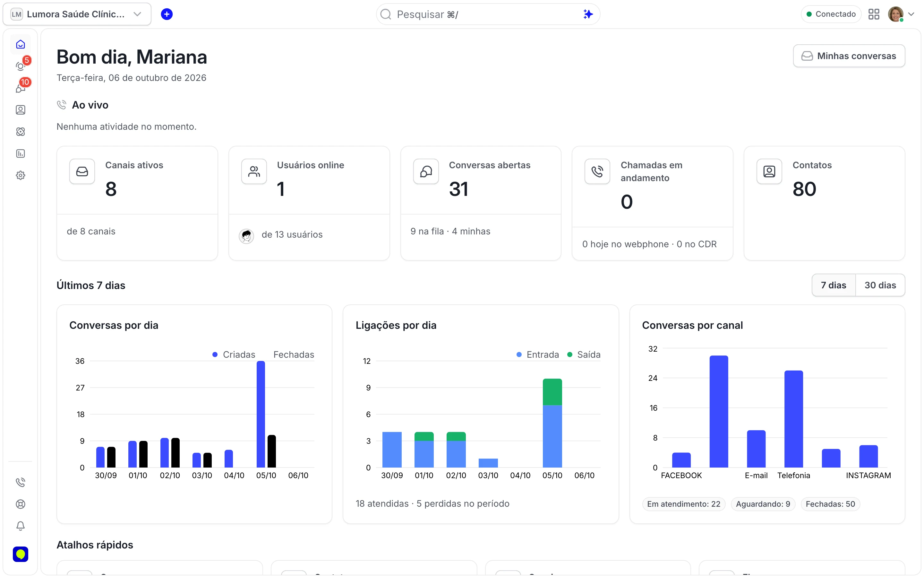
Task: Open the Conversas abertas card value 31
Action: (x=458, y=189)
